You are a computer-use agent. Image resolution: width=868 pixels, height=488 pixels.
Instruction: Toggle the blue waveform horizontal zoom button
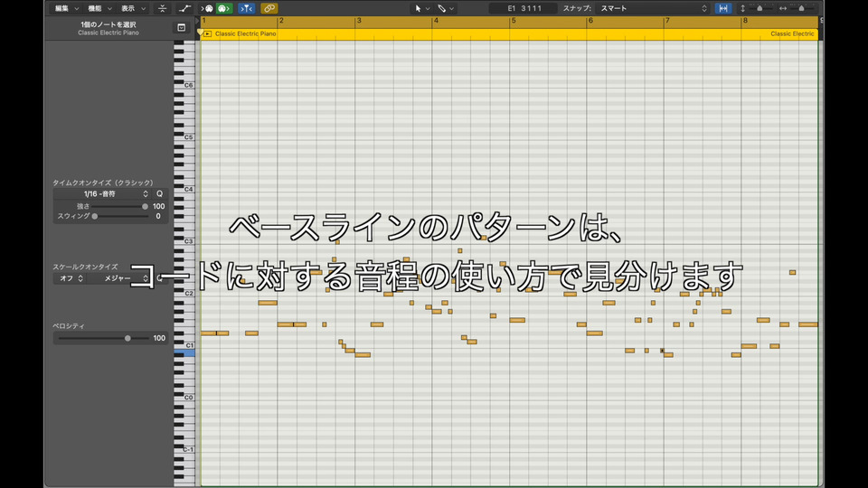coord(723,8)
